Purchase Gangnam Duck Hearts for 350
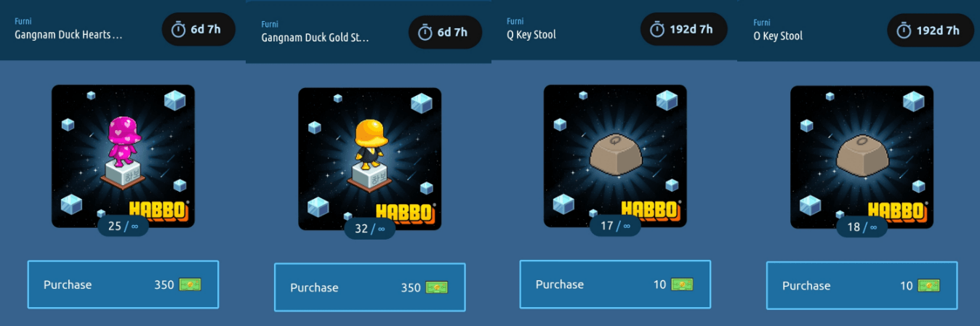 pyautogui.click(x=123, y=285)
